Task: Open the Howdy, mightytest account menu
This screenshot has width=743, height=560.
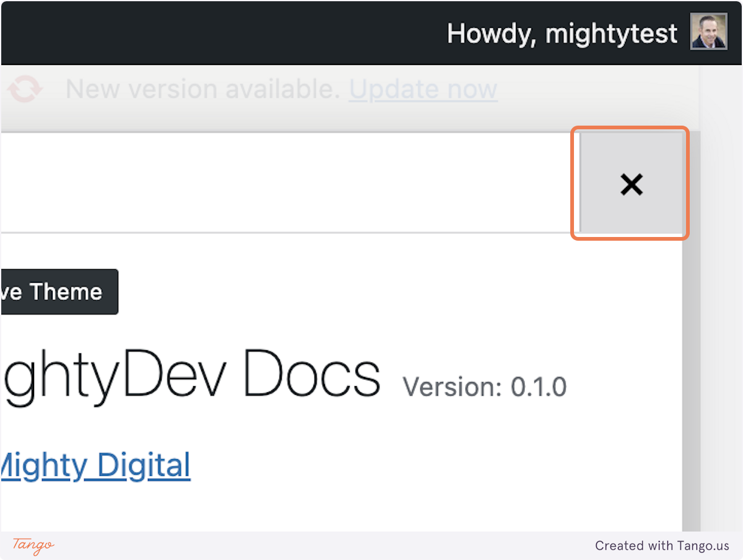Action: click(x=562, y=33)
